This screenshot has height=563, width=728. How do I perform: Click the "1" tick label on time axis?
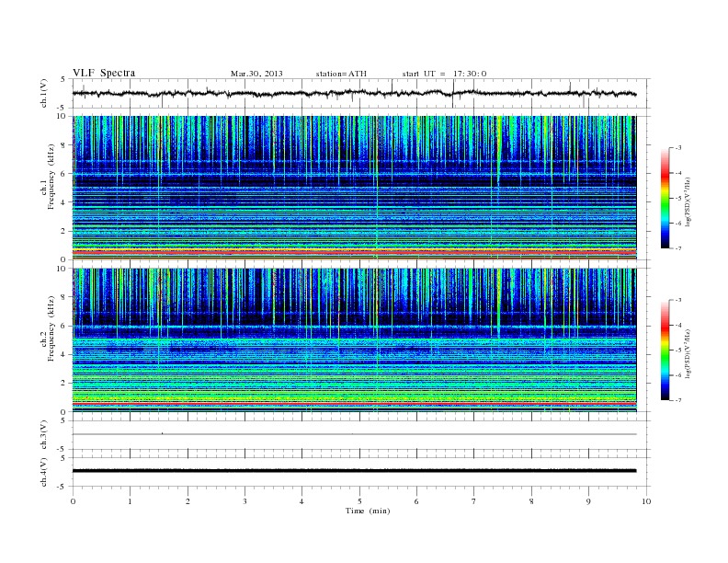click(x=130, y=501)
